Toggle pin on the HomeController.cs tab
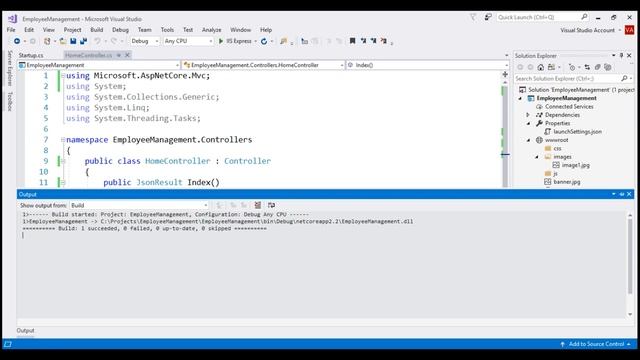 point(119,55)
